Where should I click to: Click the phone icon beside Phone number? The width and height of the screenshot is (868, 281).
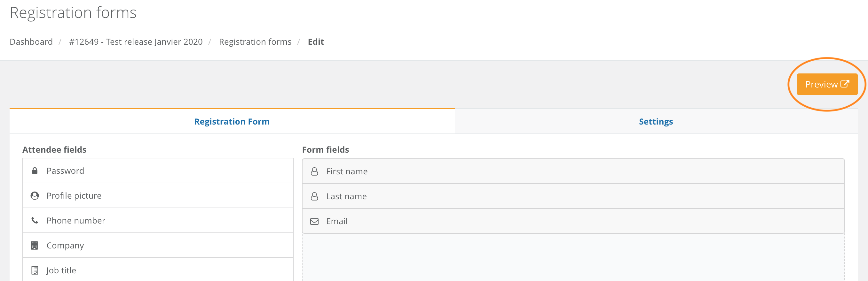click(x=34, y=220)
